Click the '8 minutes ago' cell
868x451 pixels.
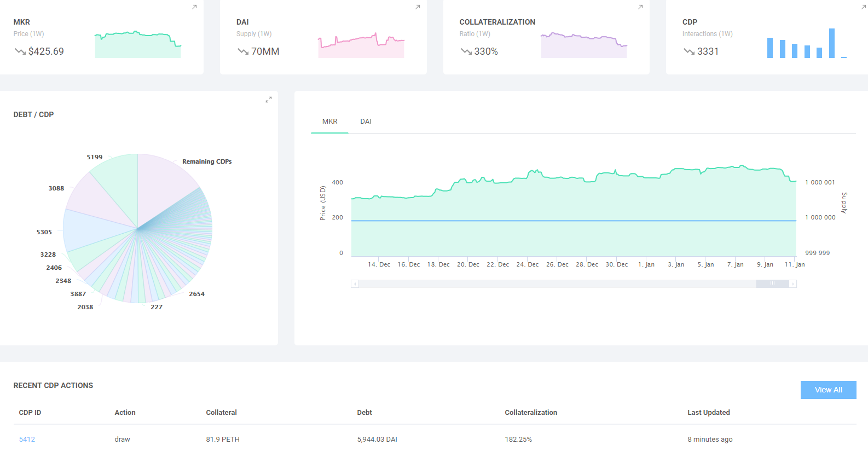tap(710, 440)
